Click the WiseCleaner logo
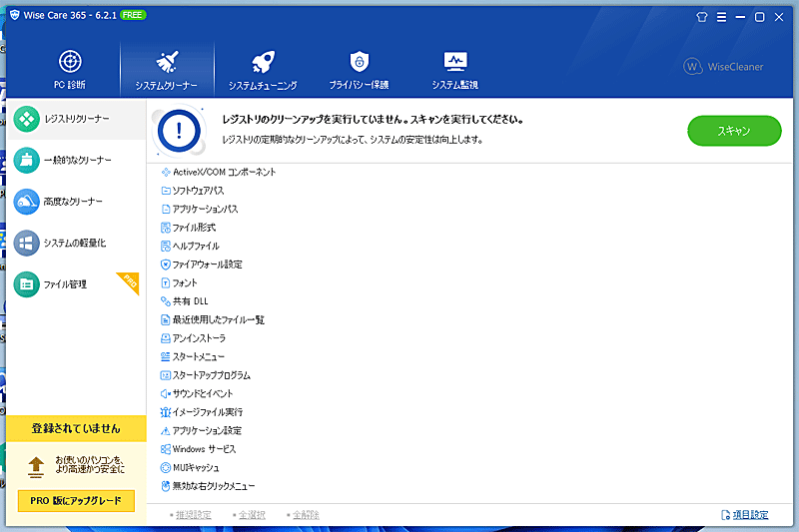The height and width of the screenshot is (532, 799). (x=723, y=67)
